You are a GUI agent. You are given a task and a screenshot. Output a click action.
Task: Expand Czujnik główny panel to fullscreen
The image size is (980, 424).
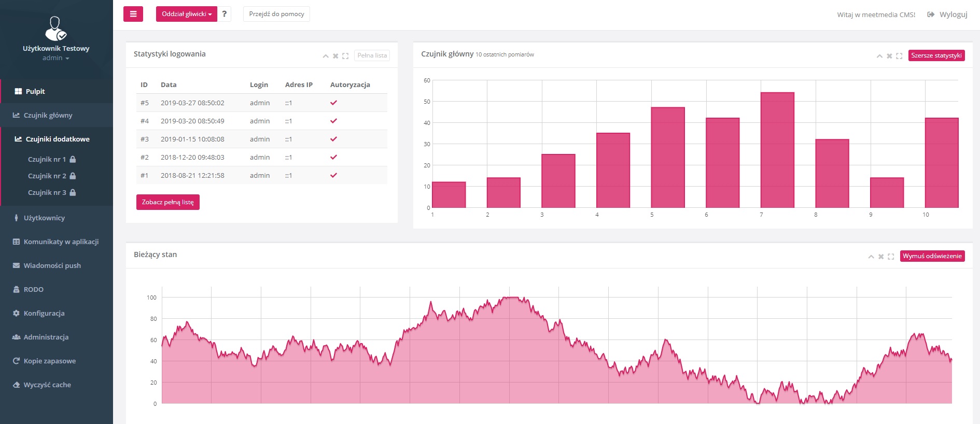click(899, 56)
